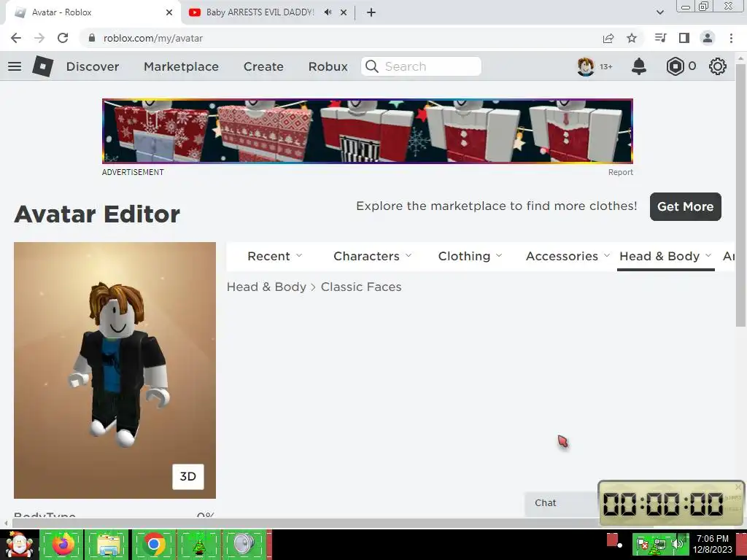Go forward with browser forward arrow
Image resolution: width=747 pixels, height=560 pixels.
coord(39,38)
